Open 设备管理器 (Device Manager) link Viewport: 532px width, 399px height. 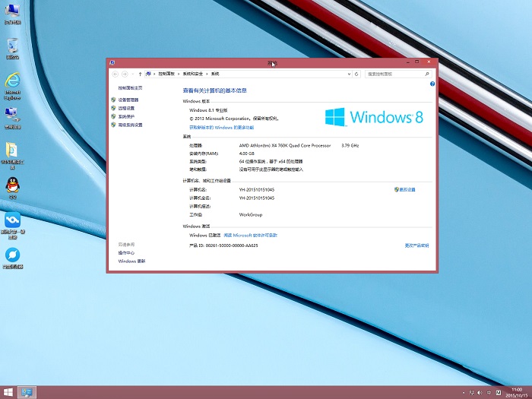pos(128,100)
